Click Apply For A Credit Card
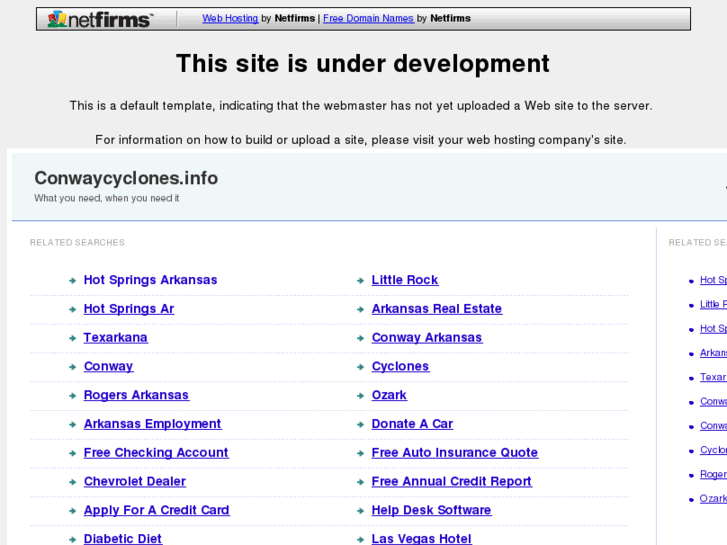 pyautogui.click(x=157, y=510)
